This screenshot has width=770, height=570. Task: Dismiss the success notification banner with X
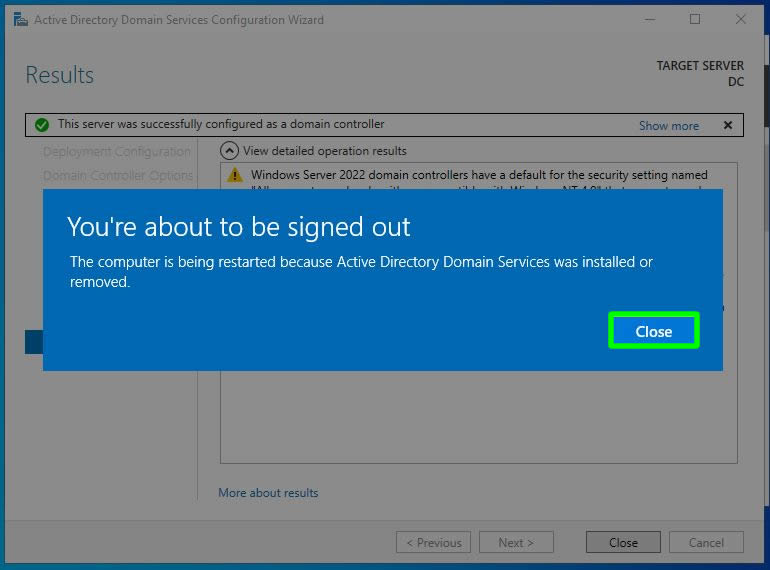click(727, 125)
